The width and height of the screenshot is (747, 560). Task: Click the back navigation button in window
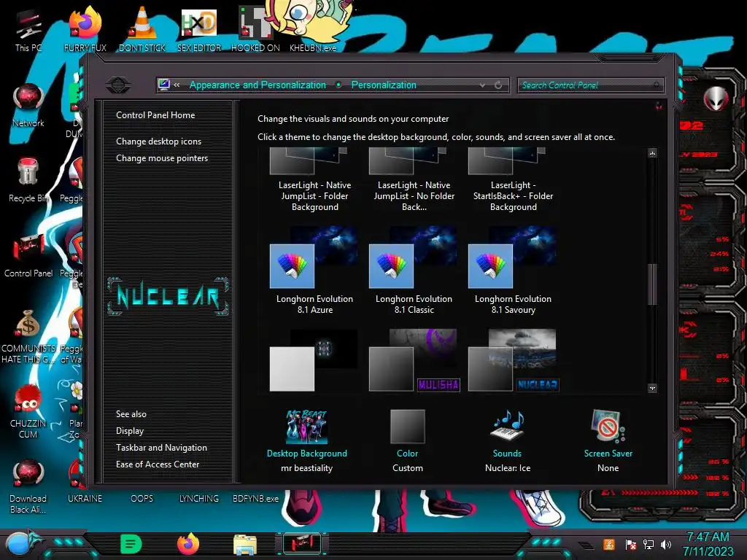[118, 85]
